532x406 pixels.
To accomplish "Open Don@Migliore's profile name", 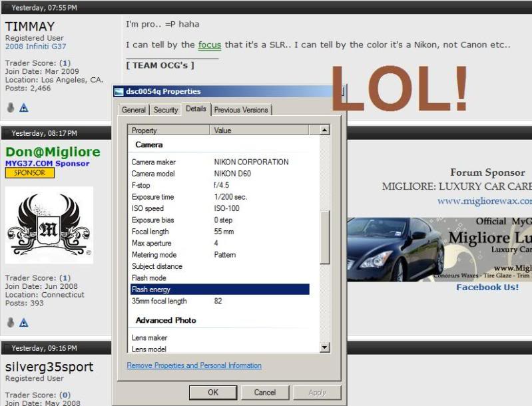I will 53,152.
